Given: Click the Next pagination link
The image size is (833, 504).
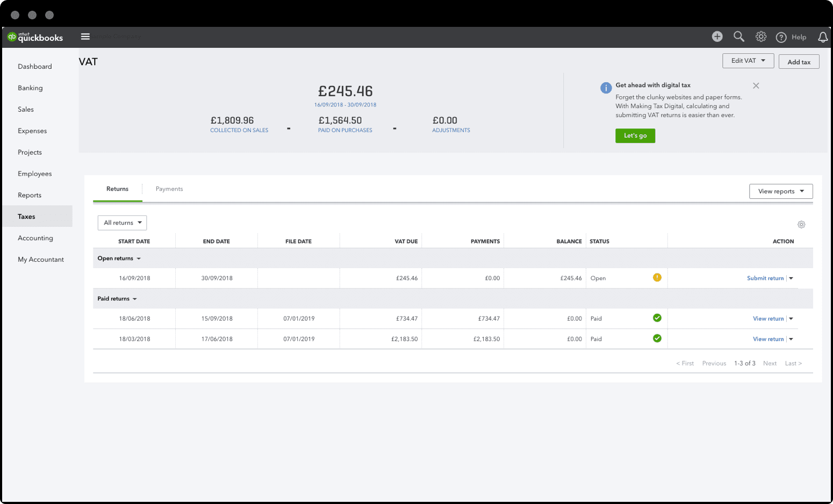Looking at the screenshot, I should [770, 363].
